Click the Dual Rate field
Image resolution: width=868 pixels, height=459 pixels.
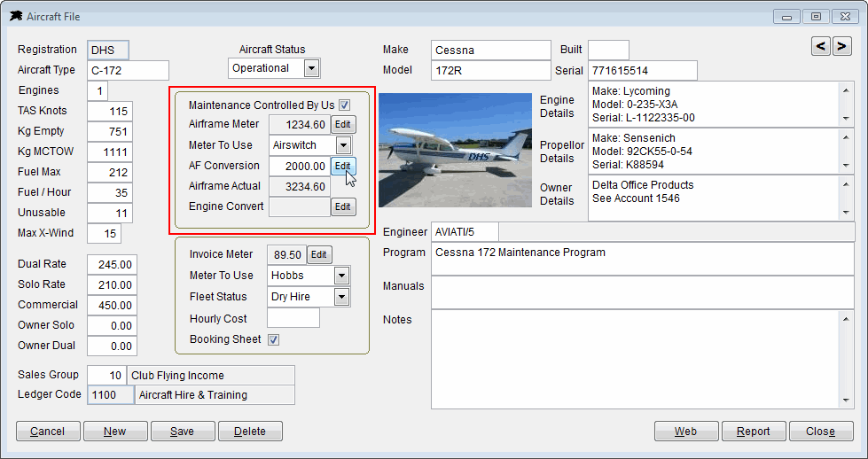pyautogui.click(x=112, y=265)
